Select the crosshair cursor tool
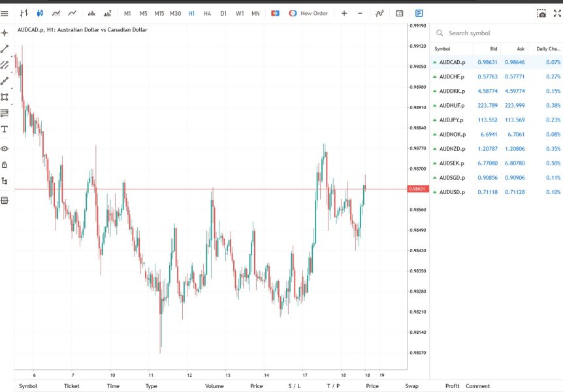 (x=5, y=33)
